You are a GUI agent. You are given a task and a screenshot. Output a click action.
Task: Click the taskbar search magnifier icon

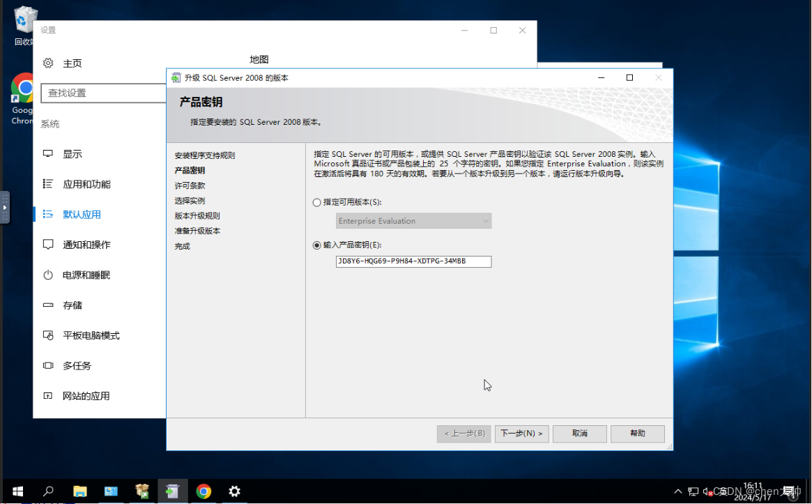point(48,491)
